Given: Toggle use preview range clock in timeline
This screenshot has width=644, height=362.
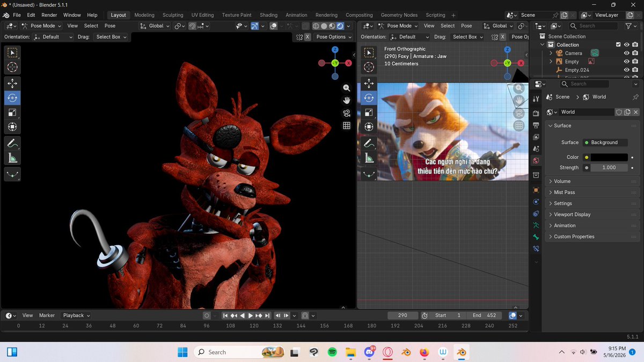Looking at the screenshot, I should pyautogui.click(x=425, y=315).
